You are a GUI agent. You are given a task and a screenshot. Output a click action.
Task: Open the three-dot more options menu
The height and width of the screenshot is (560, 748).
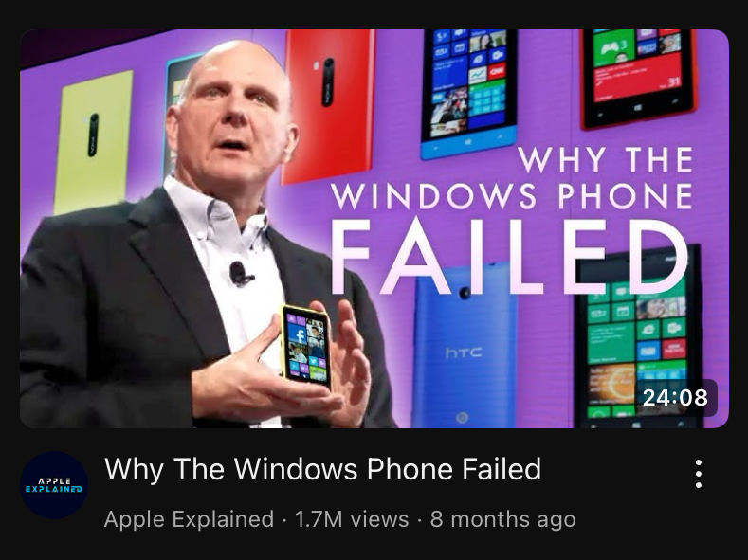click(698, 474)
